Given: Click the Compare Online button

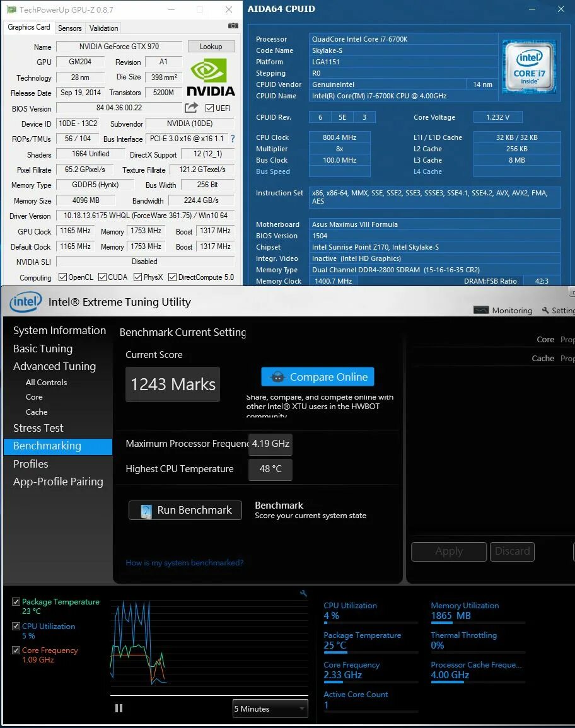Looking at the screenshot, I should 318,376.
